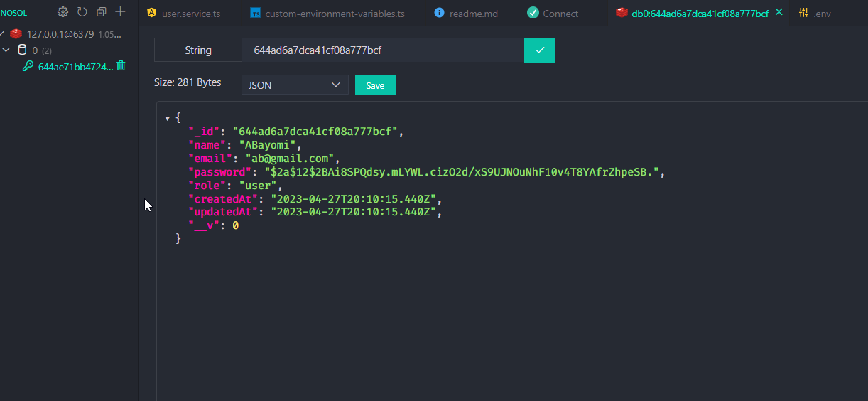Select the db0:644ad6a7dca41cf08a777bcf tab
The width and height of the screenshot is (868, 401).
pos(700,14)
